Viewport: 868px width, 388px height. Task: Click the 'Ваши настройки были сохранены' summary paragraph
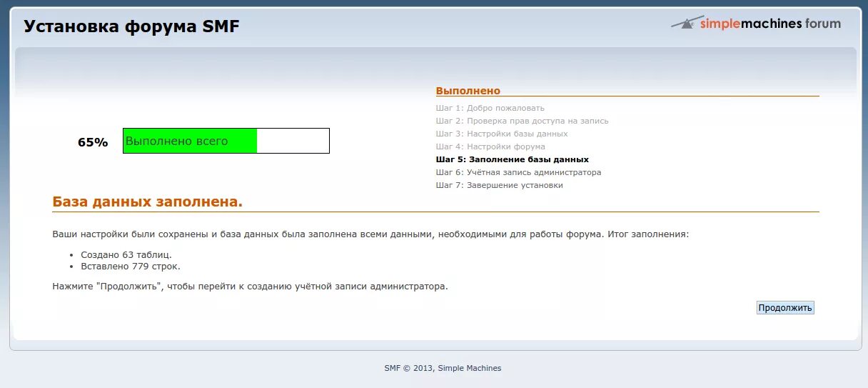coord(371,234)
